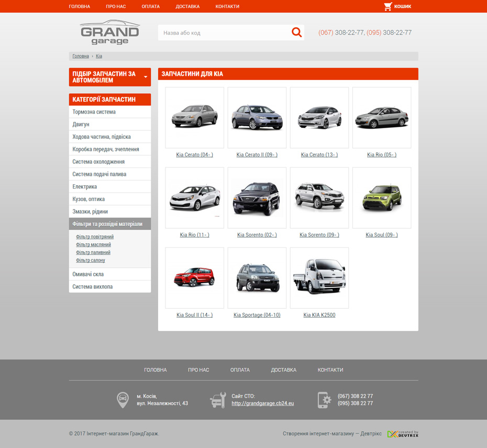Open the Kia Sportage (04-10) text link
The height and width of the screenshot is (448, 487).
[257, 315]
